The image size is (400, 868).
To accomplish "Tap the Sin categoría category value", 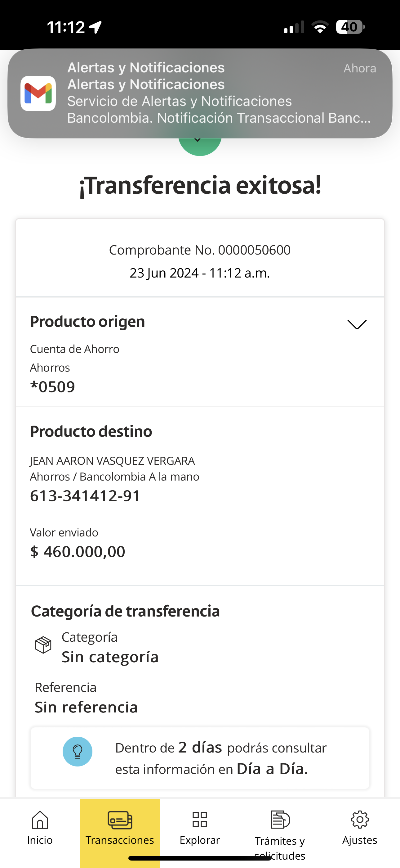I will click(x=110, y=657).
